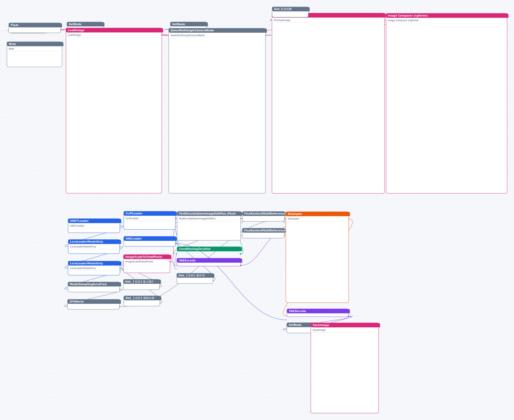Select the lower LoraLoaderModelOnly node header
The image size is (514, 420).
tap(94, 263)
